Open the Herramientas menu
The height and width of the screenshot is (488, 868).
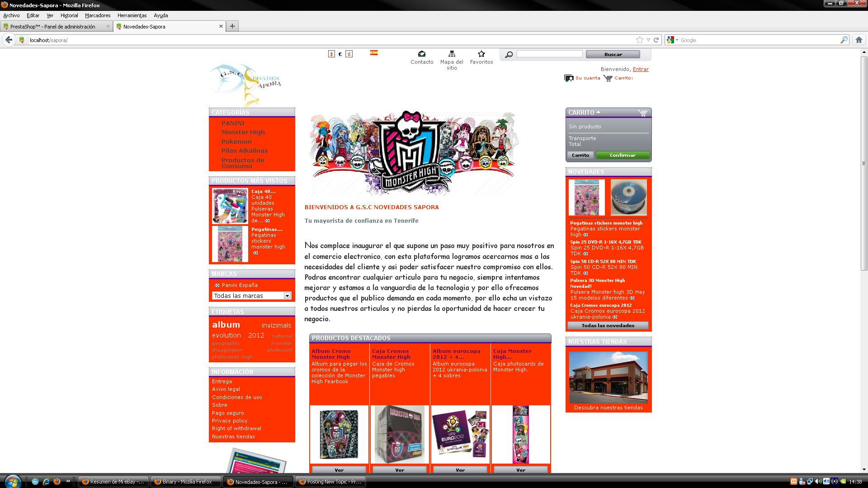click(x=132, y=15)
